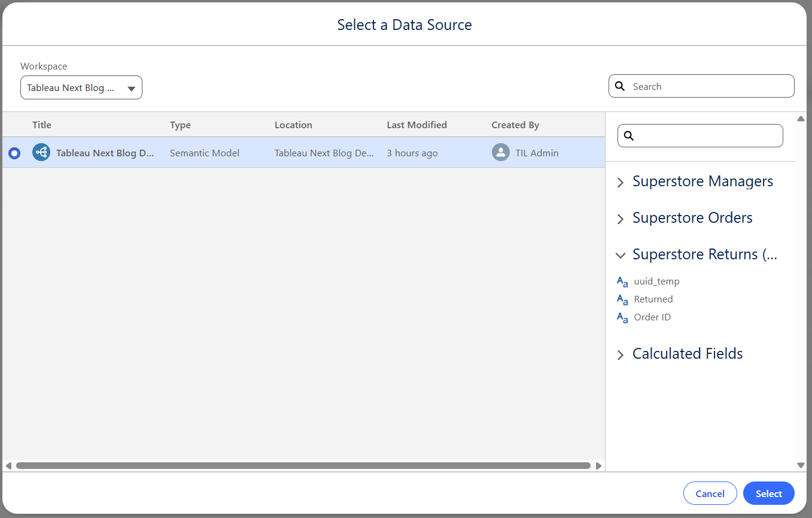Expand the Superstore Orders section
Viewport: 812px width, 518px height.
tap(621, 219)
